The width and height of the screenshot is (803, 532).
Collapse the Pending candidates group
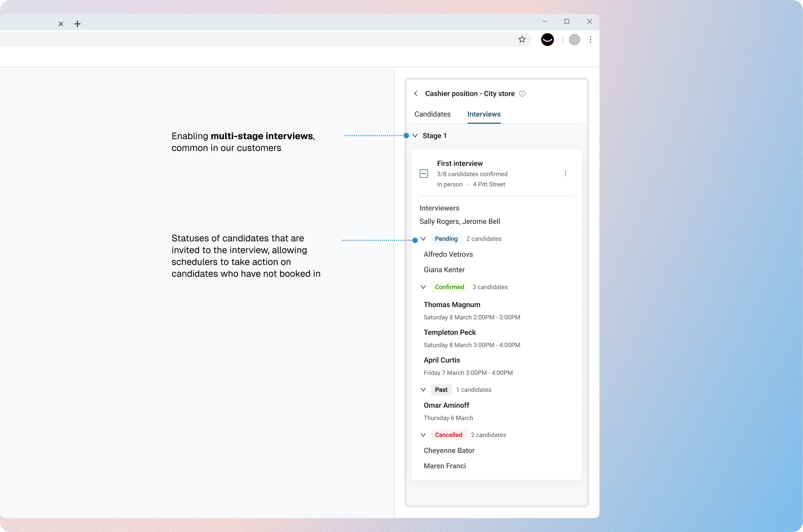coord(423,239)
